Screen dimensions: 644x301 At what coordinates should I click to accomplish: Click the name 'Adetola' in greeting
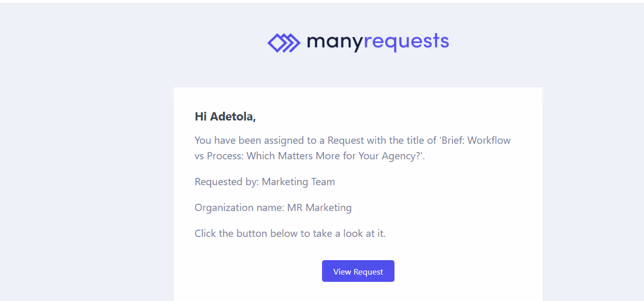click(233, 117)
